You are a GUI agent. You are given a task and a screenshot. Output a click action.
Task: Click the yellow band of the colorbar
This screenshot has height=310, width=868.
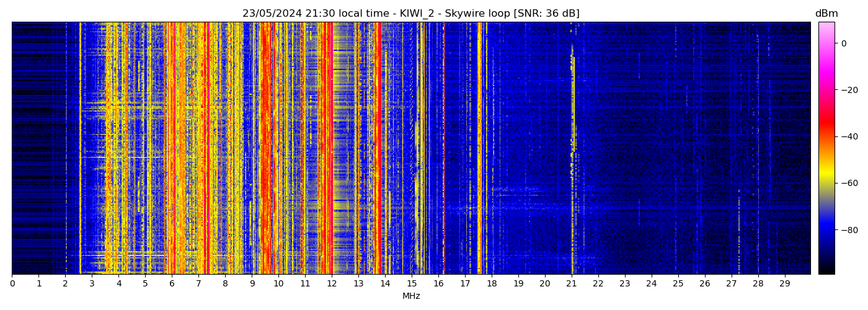coord(826,177)
